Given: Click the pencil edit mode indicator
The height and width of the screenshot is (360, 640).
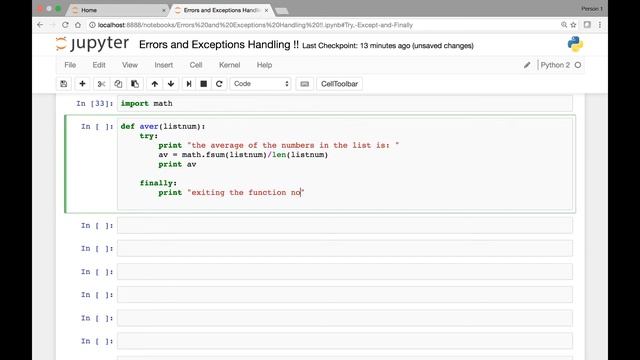Looking at the screenshot, I should [x=527, y=65].
